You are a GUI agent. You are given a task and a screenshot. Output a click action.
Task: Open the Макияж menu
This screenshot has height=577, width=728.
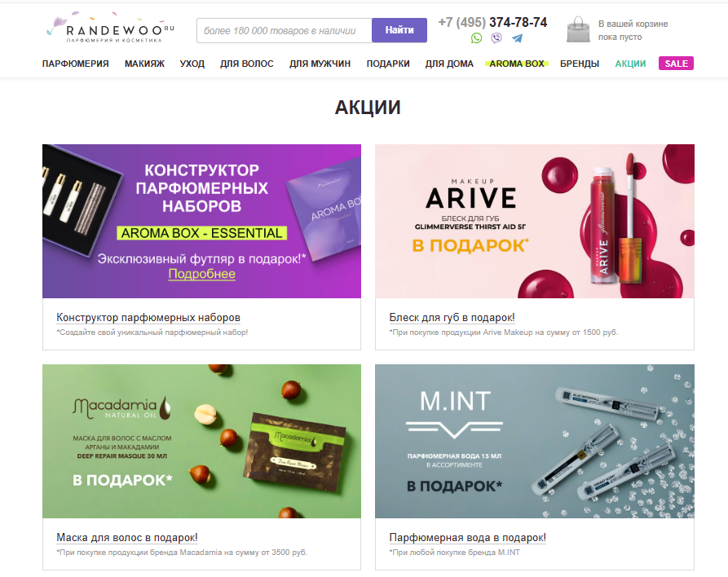pyautogui.click(x=144, y=64)
